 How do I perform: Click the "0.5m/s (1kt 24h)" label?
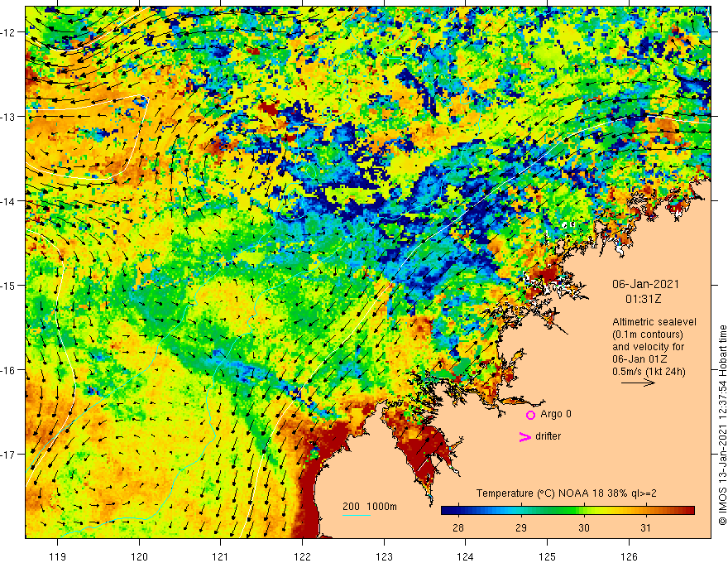pos(649,371)
